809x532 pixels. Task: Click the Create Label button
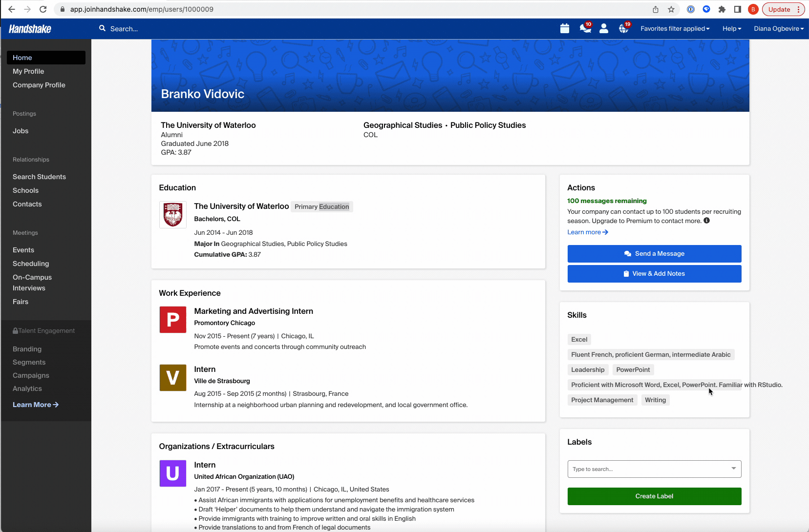coord(654,496)
